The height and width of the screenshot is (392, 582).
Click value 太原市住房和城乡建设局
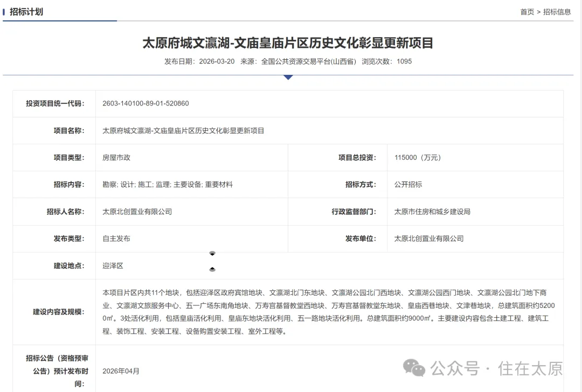point(432,212)
